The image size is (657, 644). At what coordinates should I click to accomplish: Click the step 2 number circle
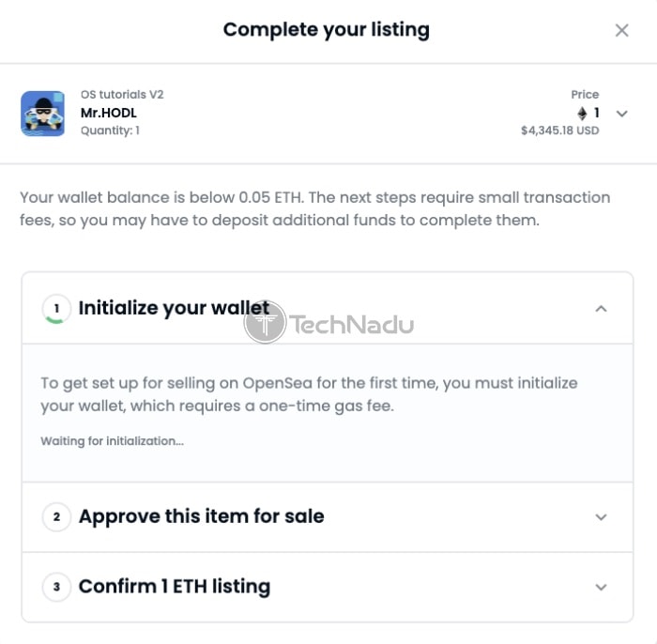tap(56, 517)
